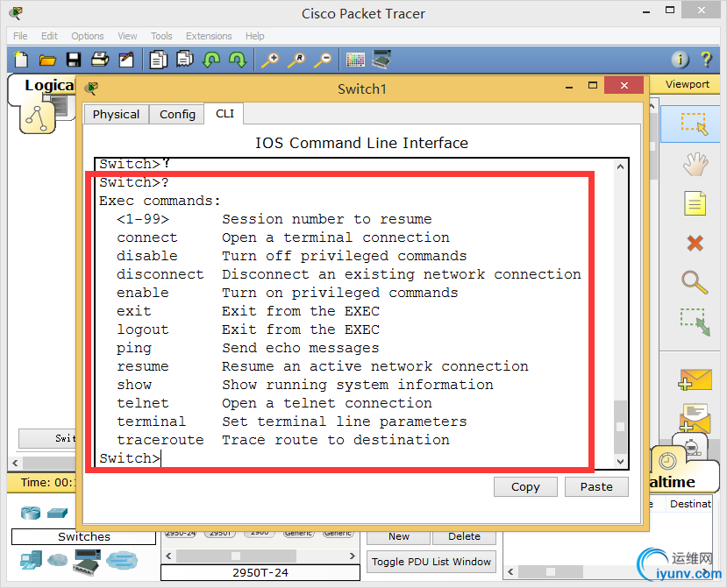Save the project with floppy disk icon

[x=74, y=60]
